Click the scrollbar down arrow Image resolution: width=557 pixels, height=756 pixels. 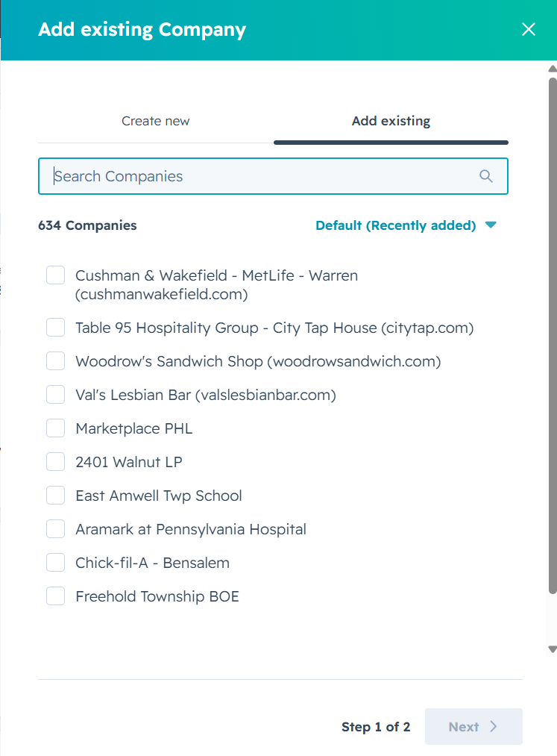(x=553, y=649)
